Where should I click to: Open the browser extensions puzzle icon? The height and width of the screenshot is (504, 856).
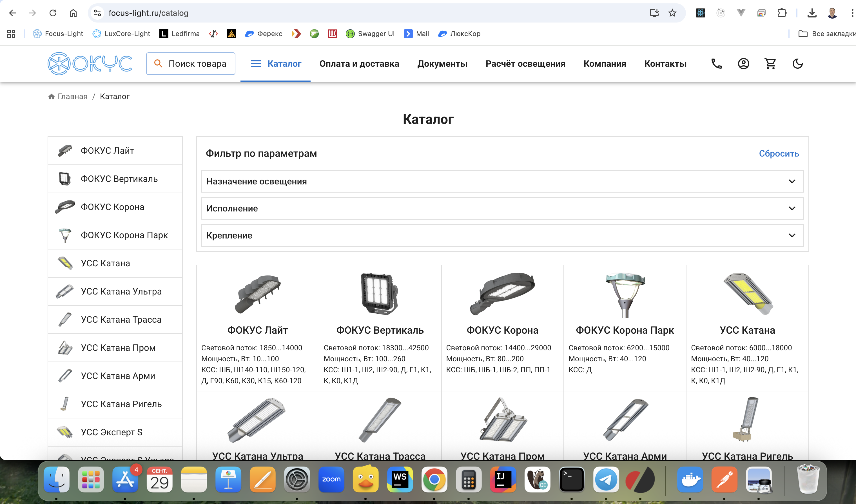[x=782, y=13]
